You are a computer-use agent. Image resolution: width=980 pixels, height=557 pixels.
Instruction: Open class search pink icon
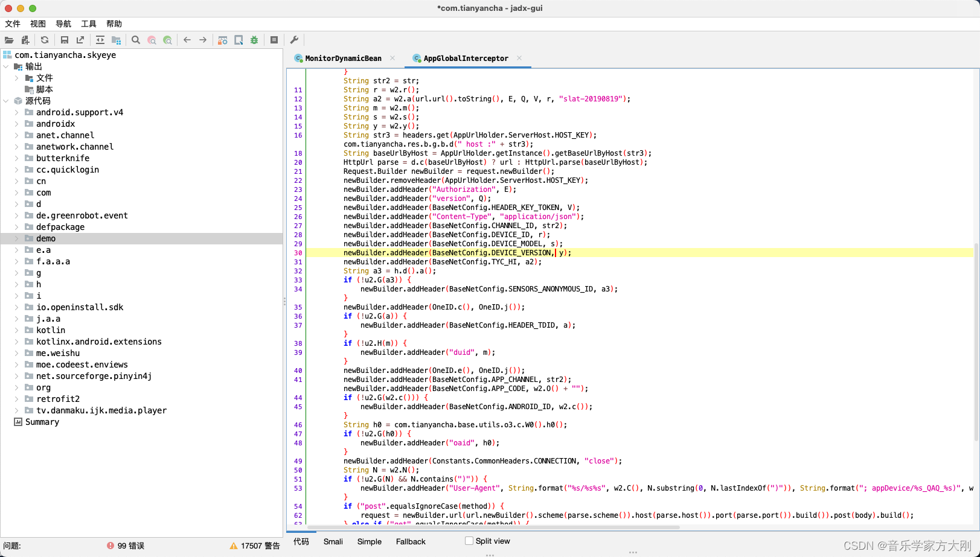(x=152, y=40)
